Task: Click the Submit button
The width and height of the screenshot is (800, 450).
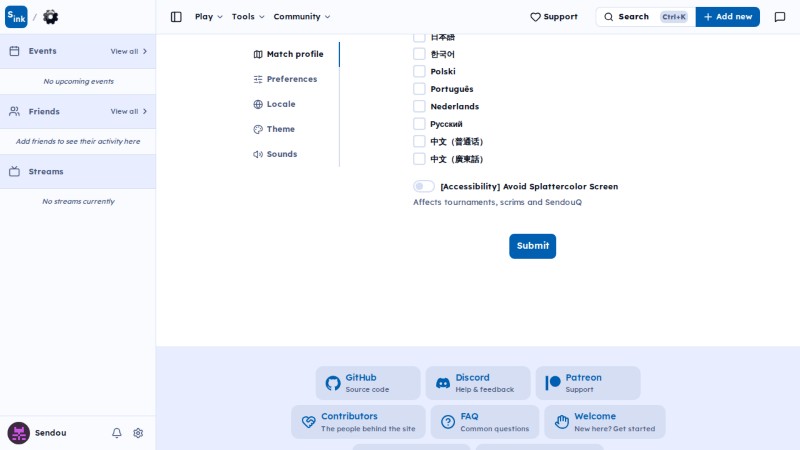Action: point(532,246)
